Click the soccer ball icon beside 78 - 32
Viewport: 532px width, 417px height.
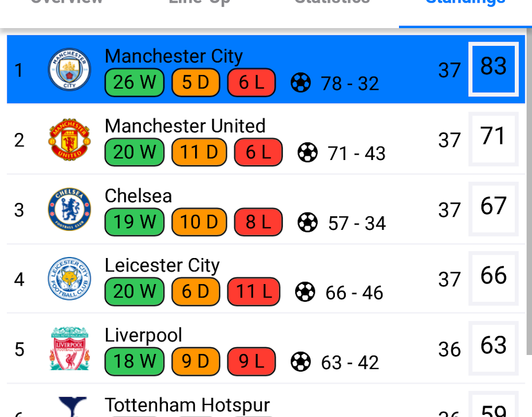301,83
